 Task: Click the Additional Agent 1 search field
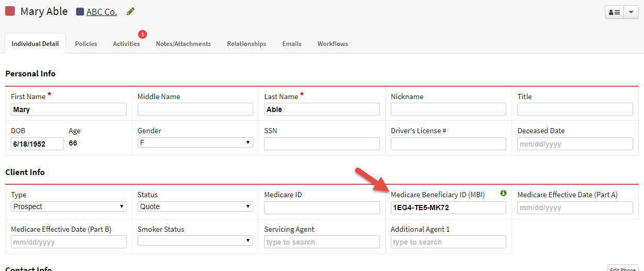point(449,242)
